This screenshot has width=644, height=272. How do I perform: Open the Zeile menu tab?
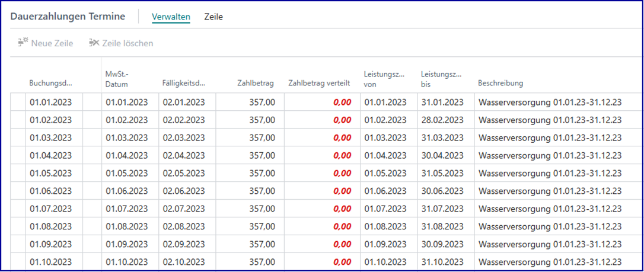[213, 17]
